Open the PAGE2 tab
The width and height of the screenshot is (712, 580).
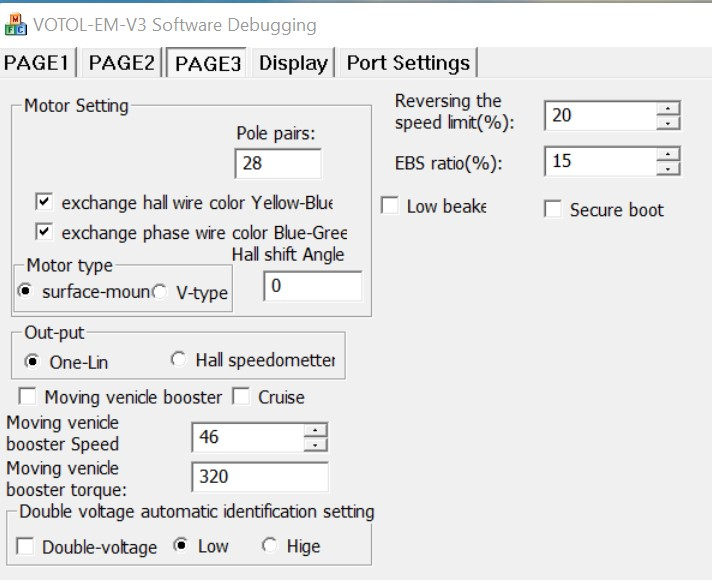(122, 63)
